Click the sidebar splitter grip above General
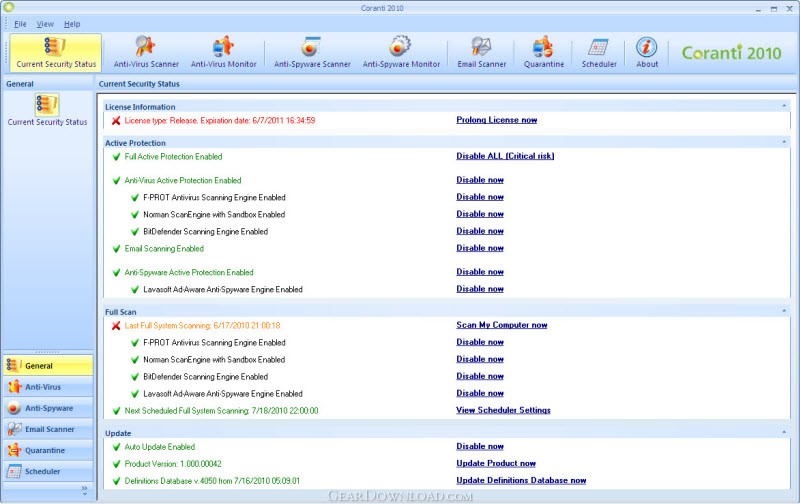 (47, 352)
